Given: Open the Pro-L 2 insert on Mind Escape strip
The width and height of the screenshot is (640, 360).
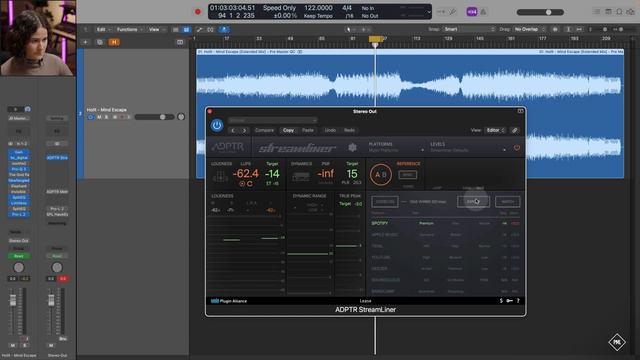Looking at the screenshot, I should point(19,214).
